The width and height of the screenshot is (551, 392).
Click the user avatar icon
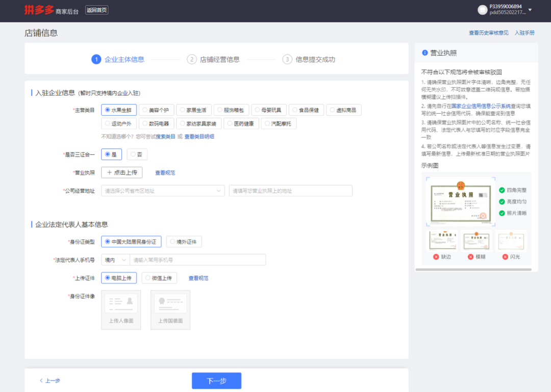pos(482,10)
